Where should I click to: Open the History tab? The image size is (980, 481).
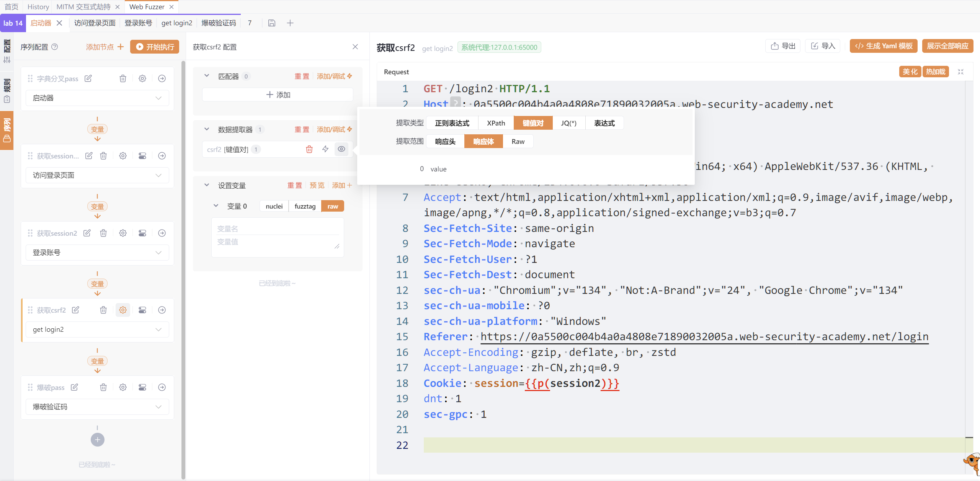click(38, 7)
